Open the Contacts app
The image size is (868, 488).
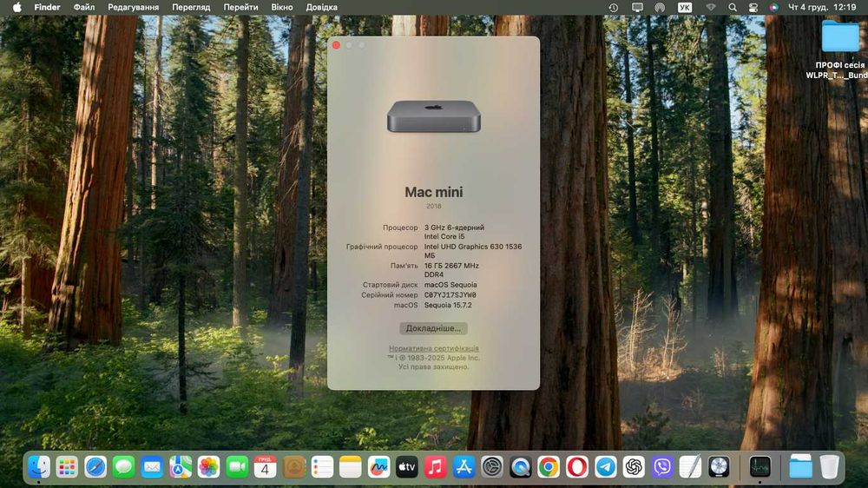(x=294, y=467)
